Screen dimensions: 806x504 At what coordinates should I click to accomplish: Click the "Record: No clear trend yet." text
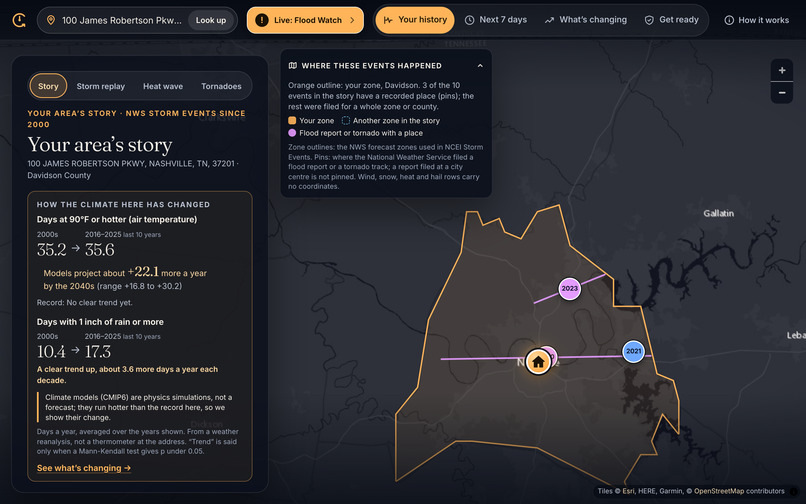pyautogui.click(x=84, y=302)
